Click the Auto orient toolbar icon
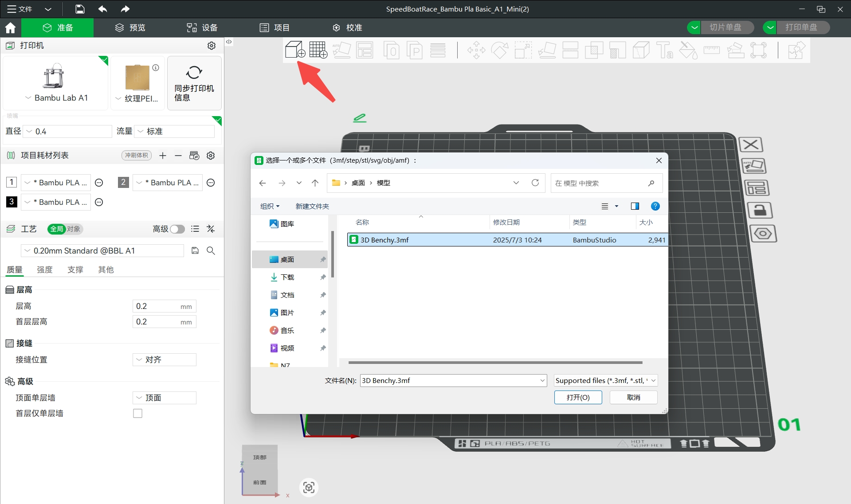 click(x=342, y=50)
